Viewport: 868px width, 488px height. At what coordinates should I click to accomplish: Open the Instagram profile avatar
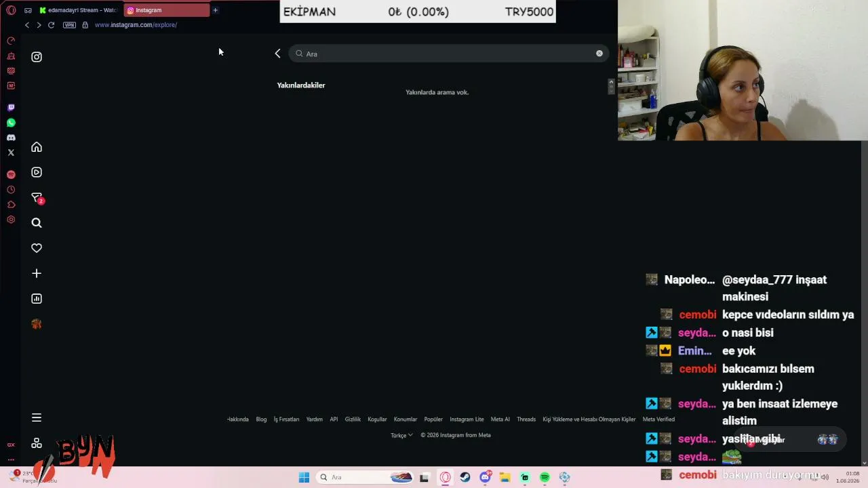[x=37, y=324]
